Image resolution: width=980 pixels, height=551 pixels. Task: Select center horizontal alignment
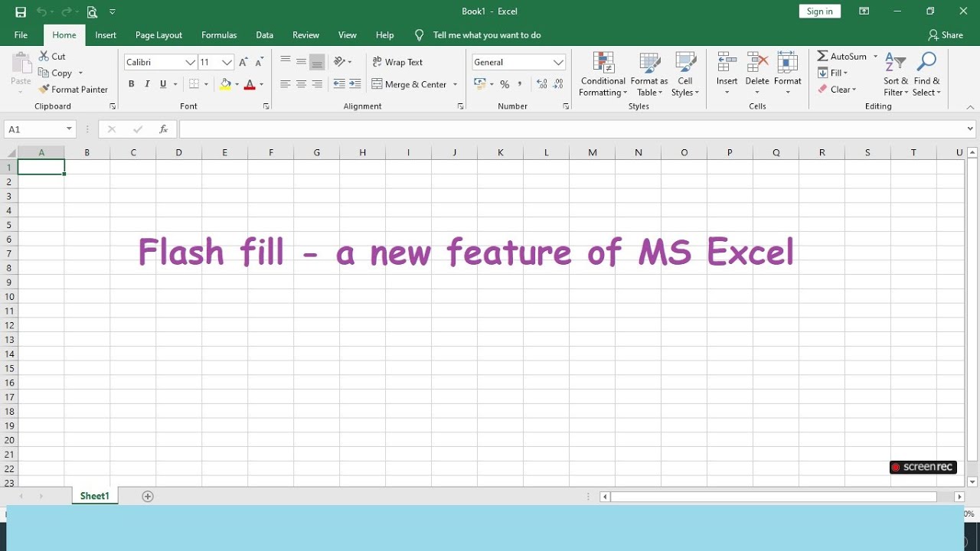(x=301, y=84)
